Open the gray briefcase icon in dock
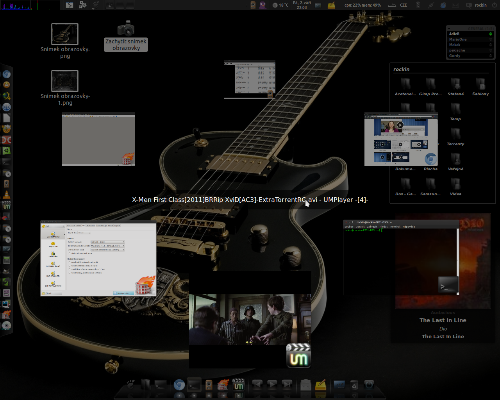 (305, 385)
